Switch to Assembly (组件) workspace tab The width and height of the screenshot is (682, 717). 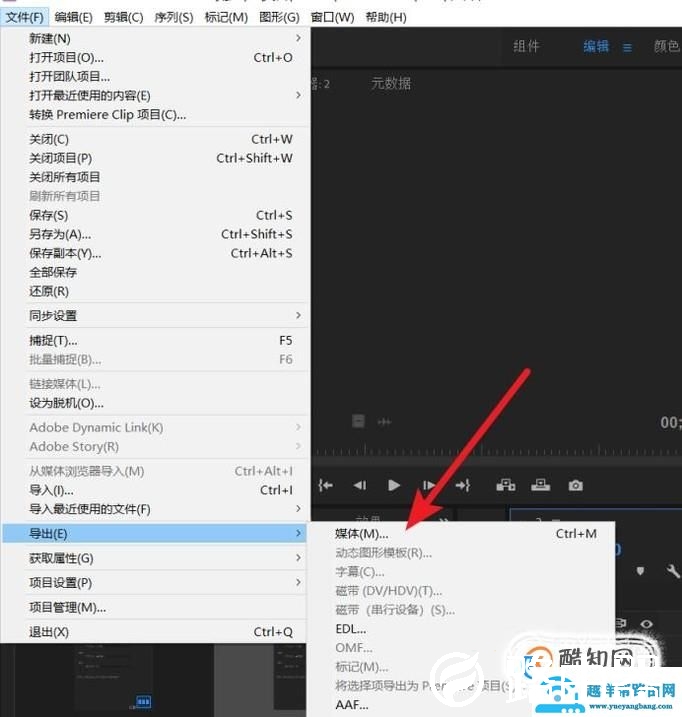point(526,46)
